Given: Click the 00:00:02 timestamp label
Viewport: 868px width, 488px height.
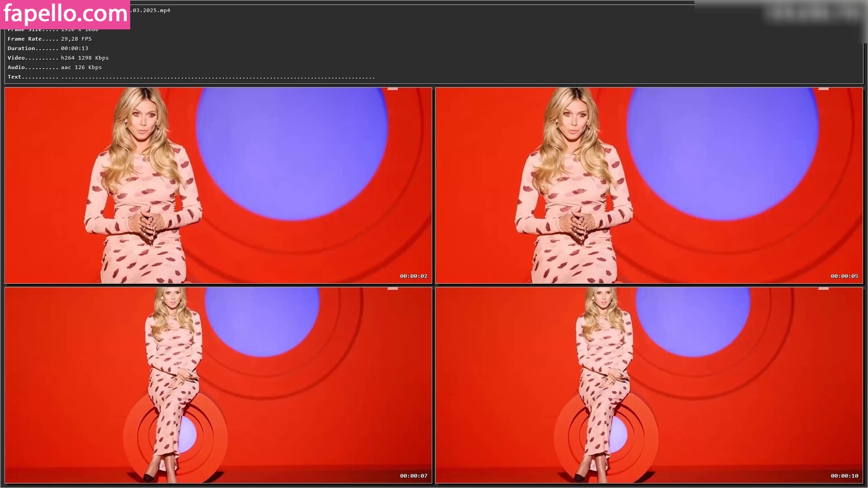Looking at the screenshot, I should [x=413, y=276].
